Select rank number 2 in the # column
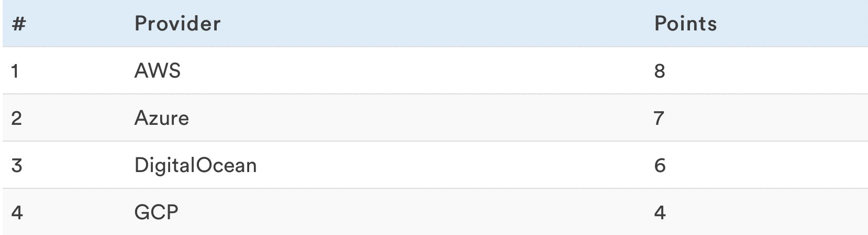868x235 pixels. (x=17, y=118)
